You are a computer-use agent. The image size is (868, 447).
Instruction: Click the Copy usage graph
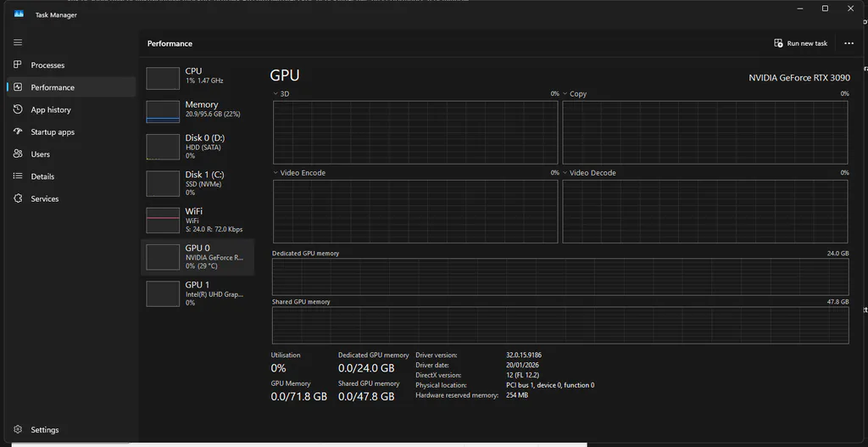pyautogui.click(x=704, y=132)
